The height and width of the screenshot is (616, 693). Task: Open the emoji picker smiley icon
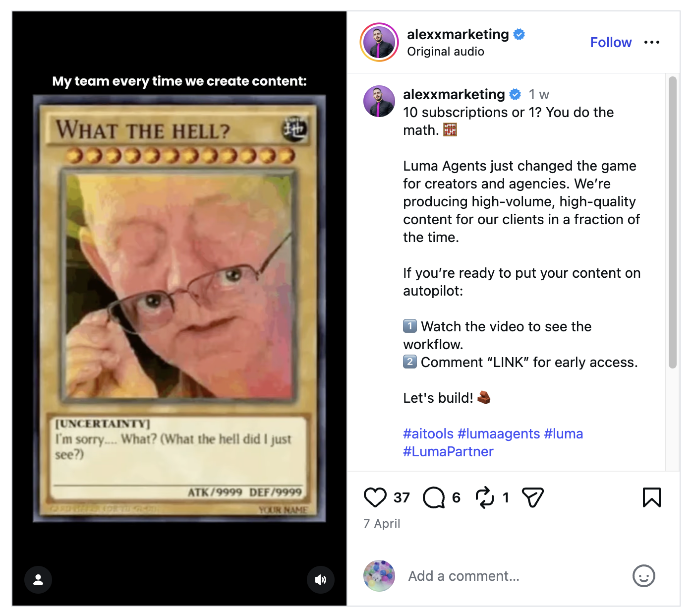coord(643,576)
